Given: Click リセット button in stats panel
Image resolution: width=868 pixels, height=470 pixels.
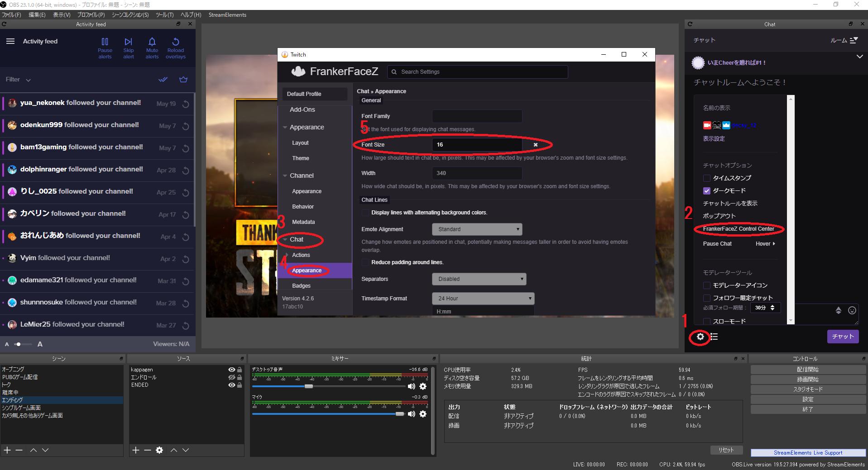Looking at the screenshot, I should tap(726, 450).
